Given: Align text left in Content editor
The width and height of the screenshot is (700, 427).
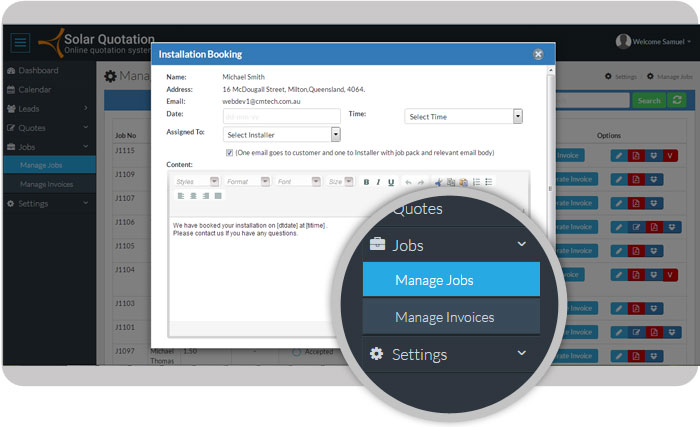Looking at the screenshot, I should point(181,196).
